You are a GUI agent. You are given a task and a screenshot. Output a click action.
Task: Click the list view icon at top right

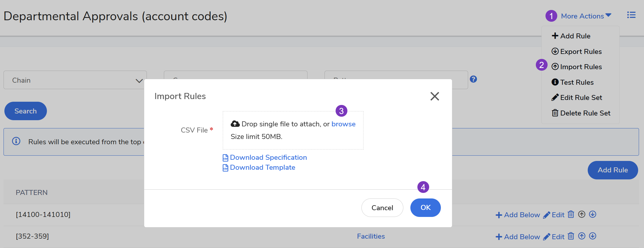[x=631, y=15]
